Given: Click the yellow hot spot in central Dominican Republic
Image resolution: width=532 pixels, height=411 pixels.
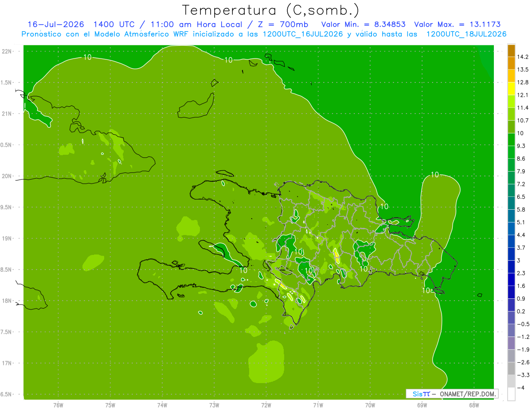Looking at the screenshot, I should (x=336, y=256).
